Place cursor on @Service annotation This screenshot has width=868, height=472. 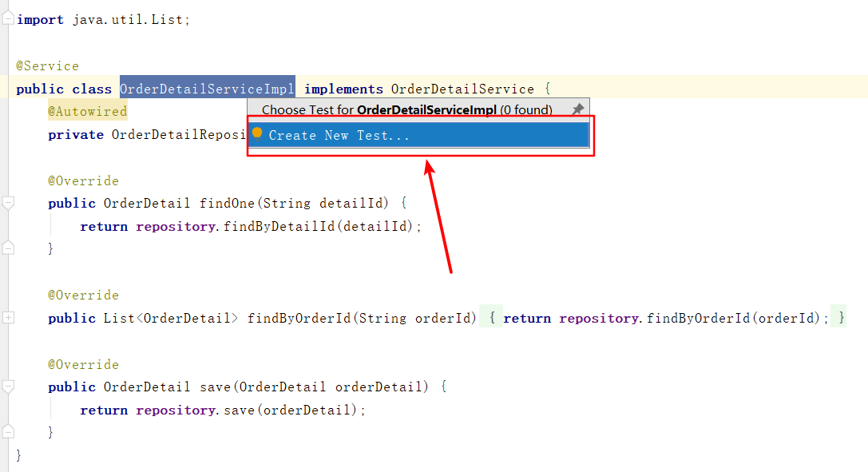48,65
